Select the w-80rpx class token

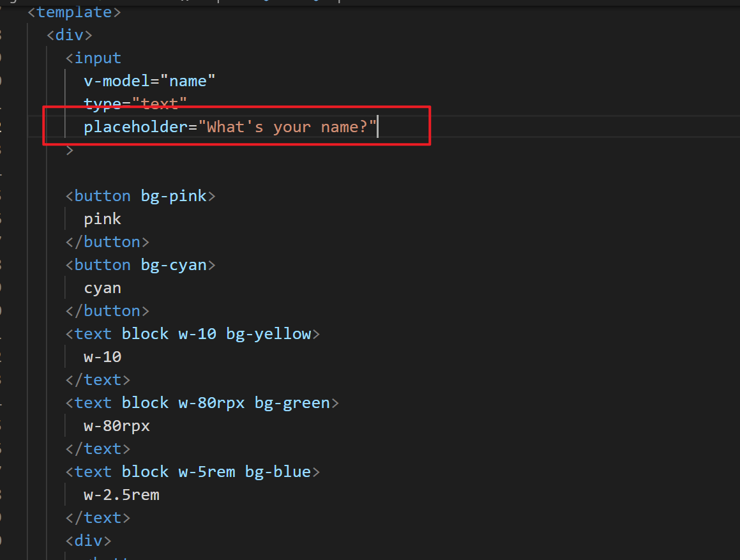coord(211,402)
